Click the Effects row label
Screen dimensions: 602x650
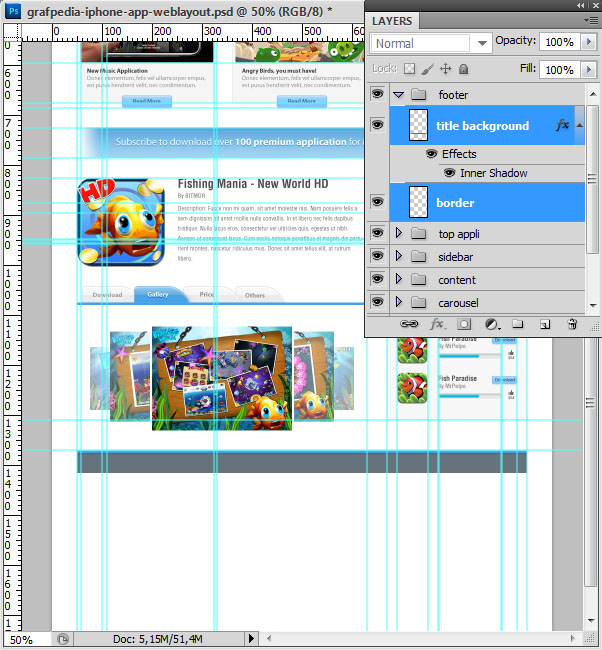459,154
